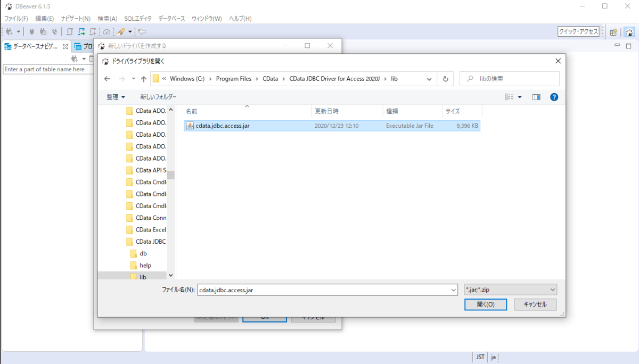Connect using the plug icon

pos(33,31)
